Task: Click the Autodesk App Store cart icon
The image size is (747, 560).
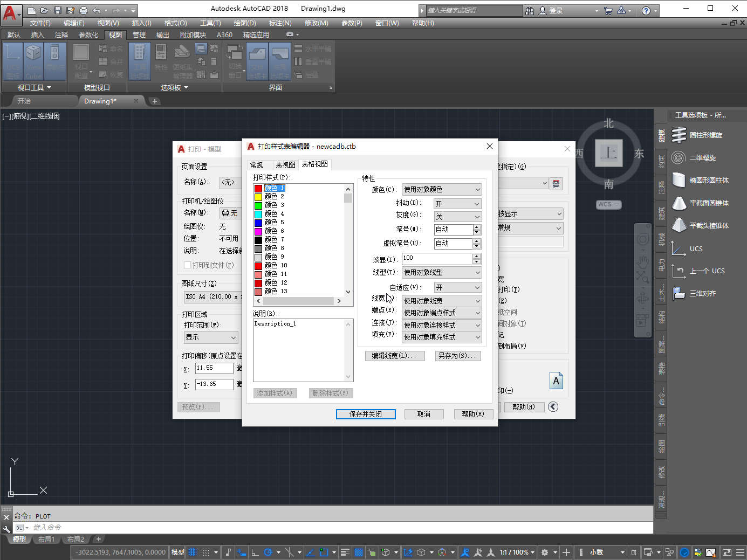Action: pos(608,11)
